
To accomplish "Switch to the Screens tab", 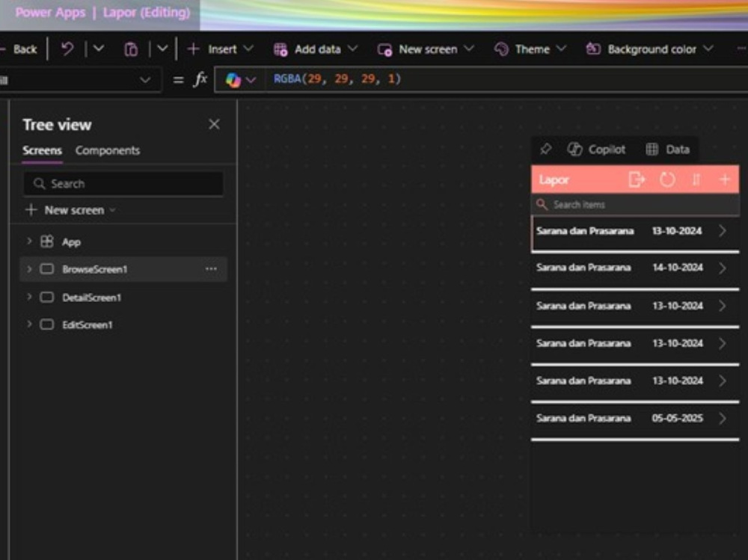I will [42, 151].
